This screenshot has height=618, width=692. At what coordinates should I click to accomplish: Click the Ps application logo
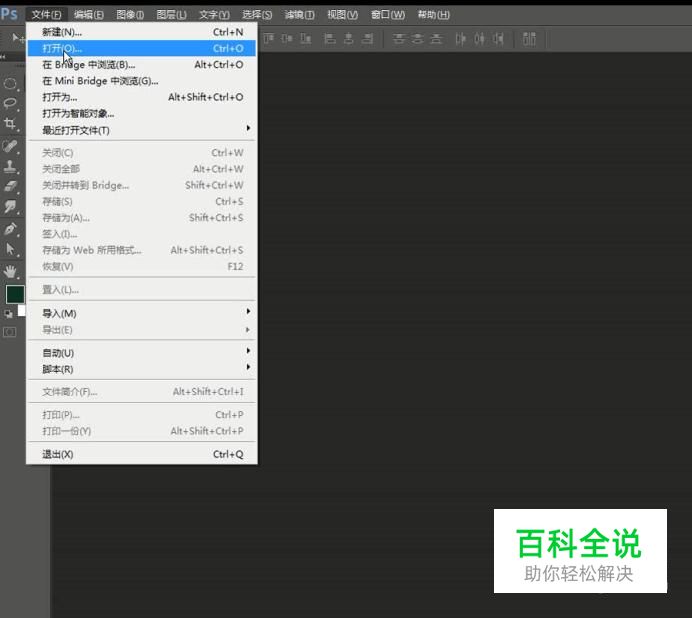point(9,14)
